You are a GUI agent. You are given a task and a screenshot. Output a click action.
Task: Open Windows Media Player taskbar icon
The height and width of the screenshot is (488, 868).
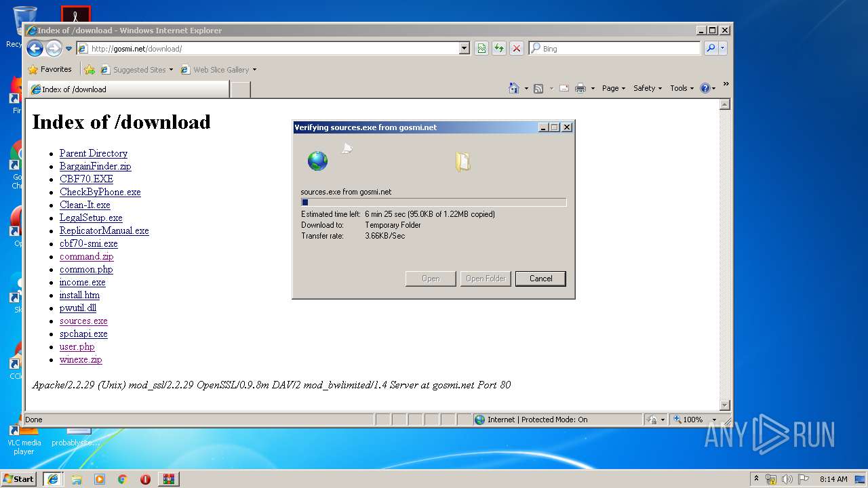click(100, 479)
